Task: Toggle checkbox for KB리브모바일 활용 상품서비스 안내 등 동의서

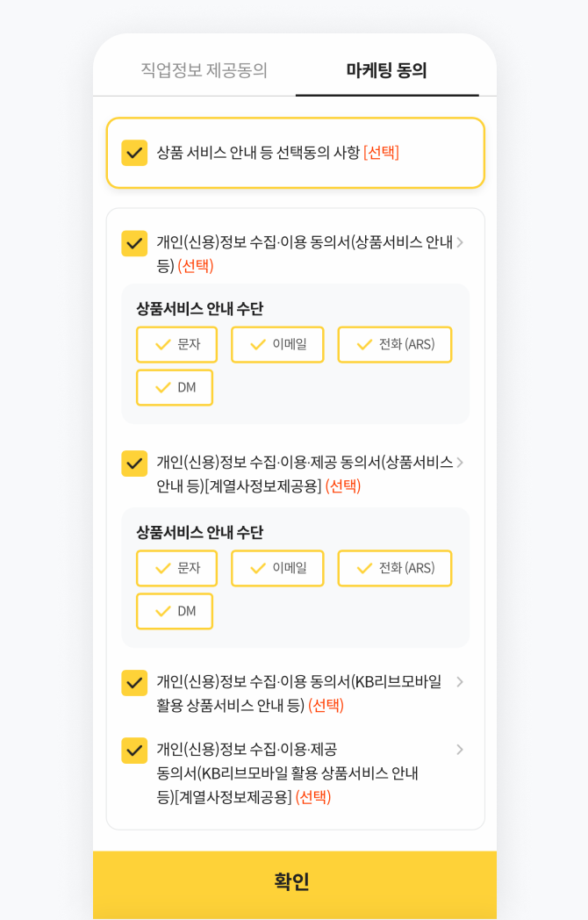Action: 134,682
